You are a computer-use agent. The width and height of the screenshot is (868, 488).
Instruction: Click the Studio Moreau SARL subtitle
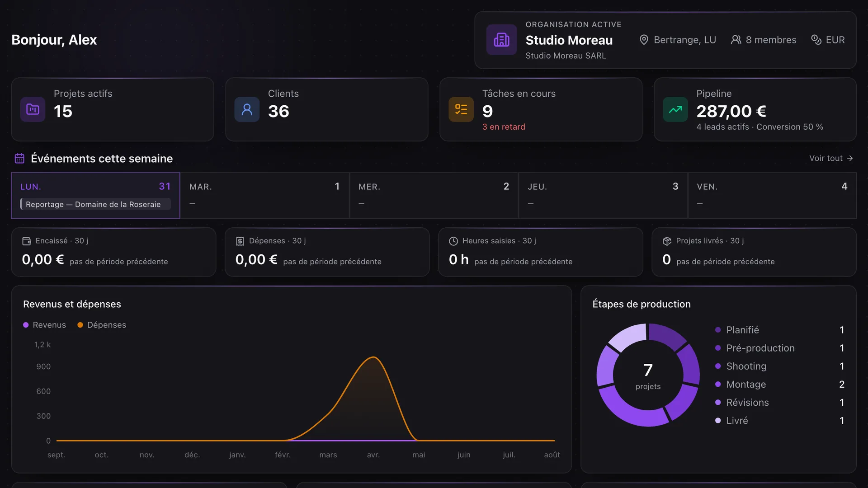pos(566,56)
